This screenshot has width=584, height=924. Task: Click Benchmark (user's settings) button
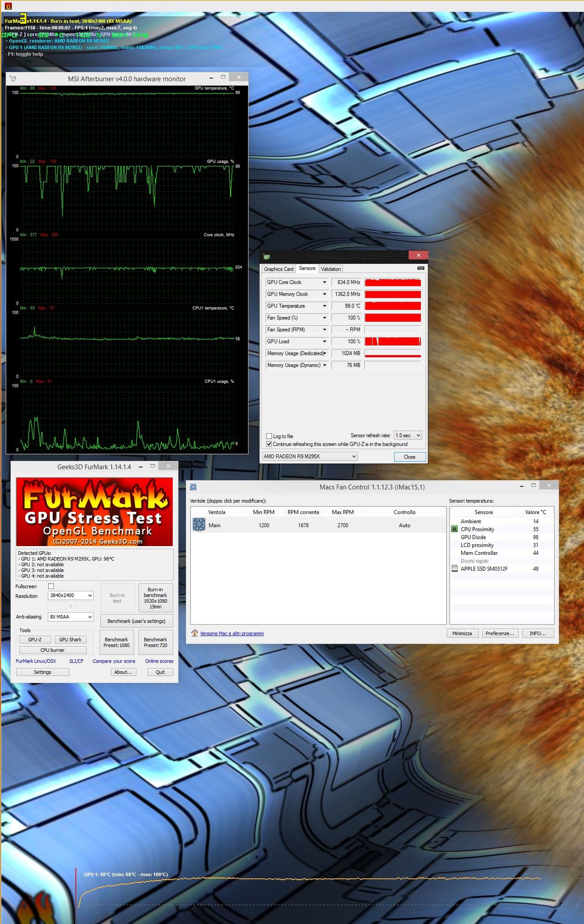pyautogui.click(x=137, y=621)
